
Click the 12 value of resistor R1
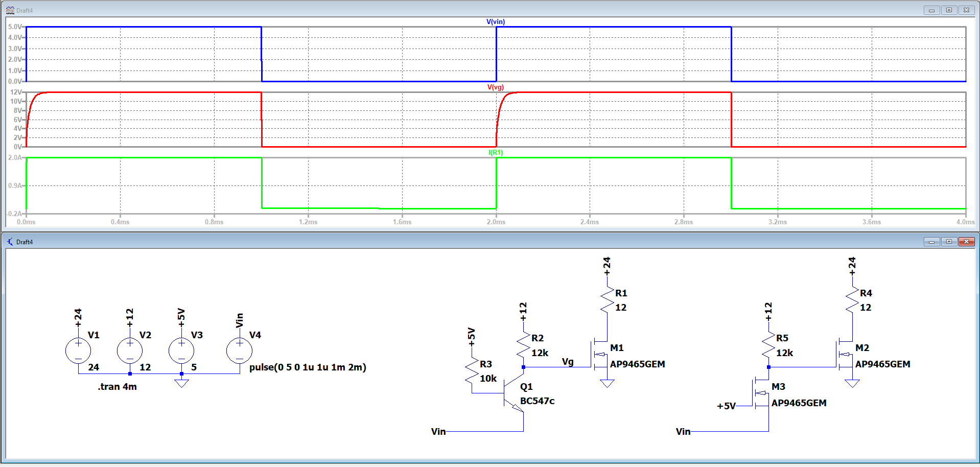621,308
